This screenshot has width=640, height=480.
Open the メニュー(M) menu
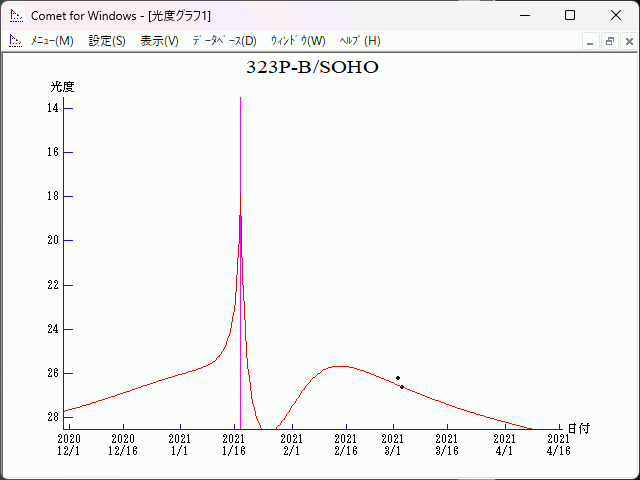click(x=52, y=41)
